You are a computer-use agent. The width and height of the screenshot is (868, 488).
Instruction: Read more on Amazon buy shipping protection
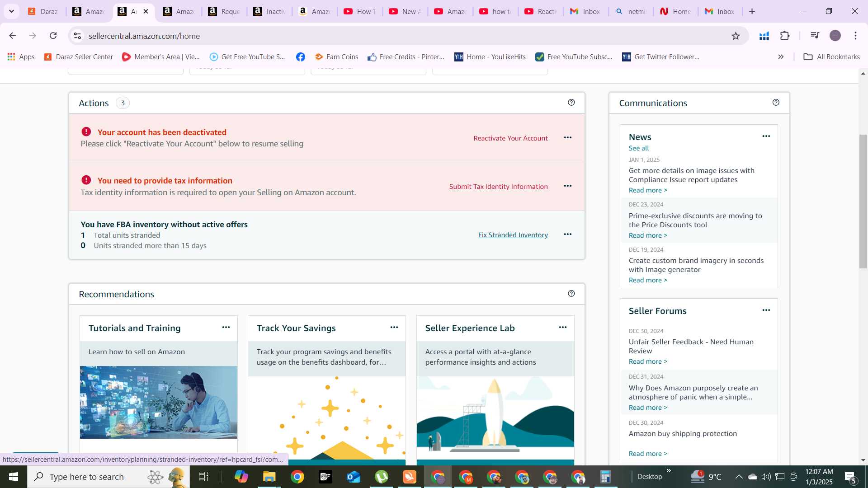coord(647,454)
